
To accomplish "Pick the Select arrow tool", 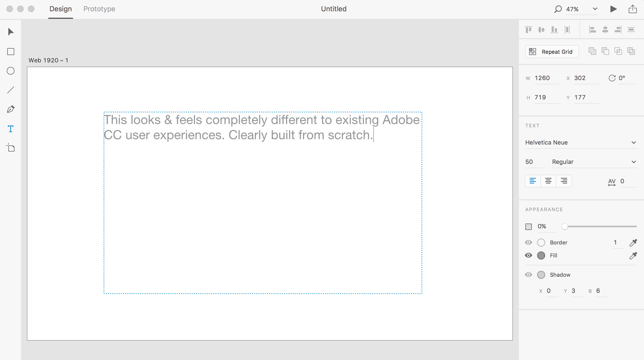I will click(x=11, y=32).
